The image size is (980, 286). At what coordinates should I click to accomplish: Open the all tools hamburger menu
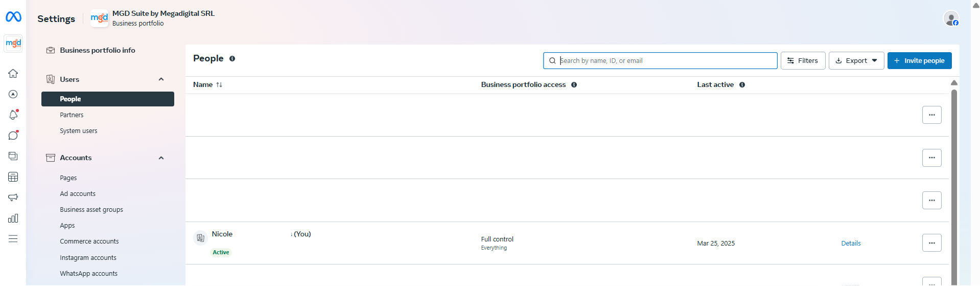coord(13,239)
